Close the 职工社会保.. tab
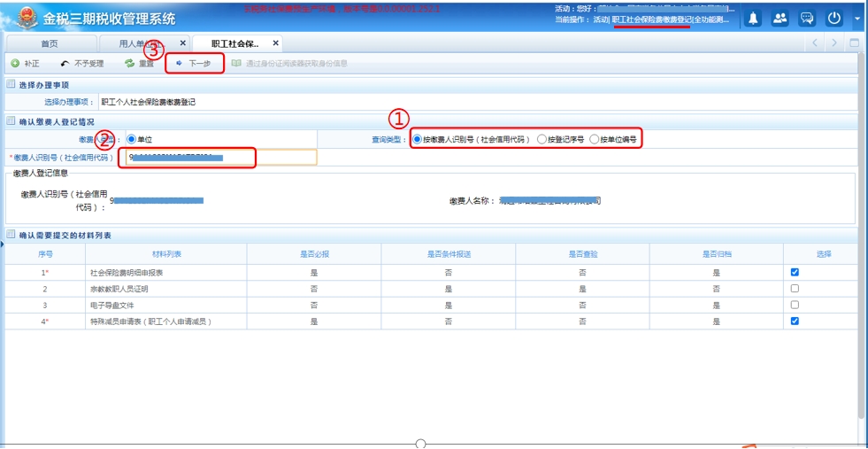 coord(275,43)
